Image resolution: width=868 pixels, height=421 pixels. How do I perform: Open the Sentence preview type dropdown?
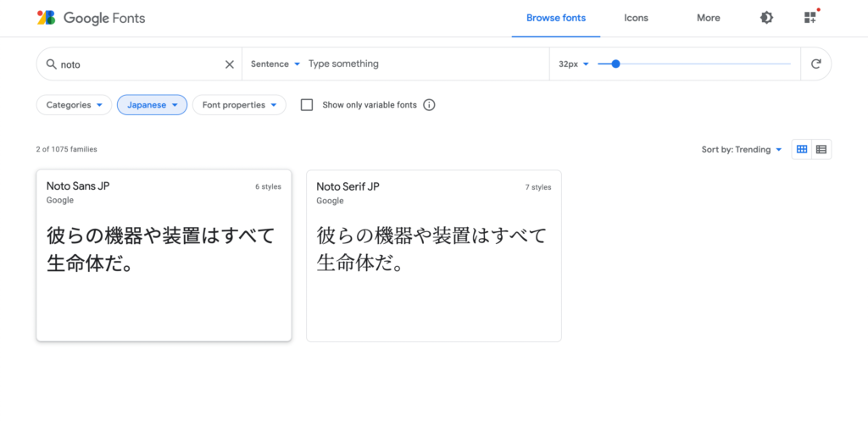[275, 64]
